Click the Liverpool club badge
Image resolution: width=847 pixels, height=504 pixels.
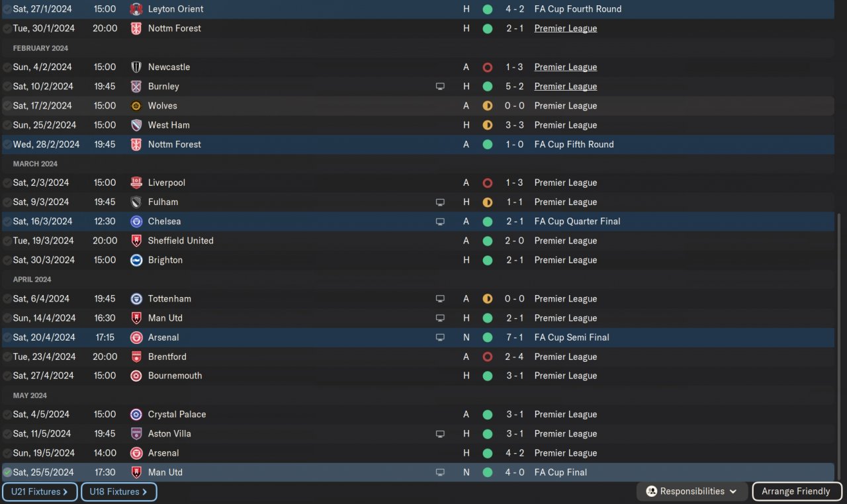(136, 183)
